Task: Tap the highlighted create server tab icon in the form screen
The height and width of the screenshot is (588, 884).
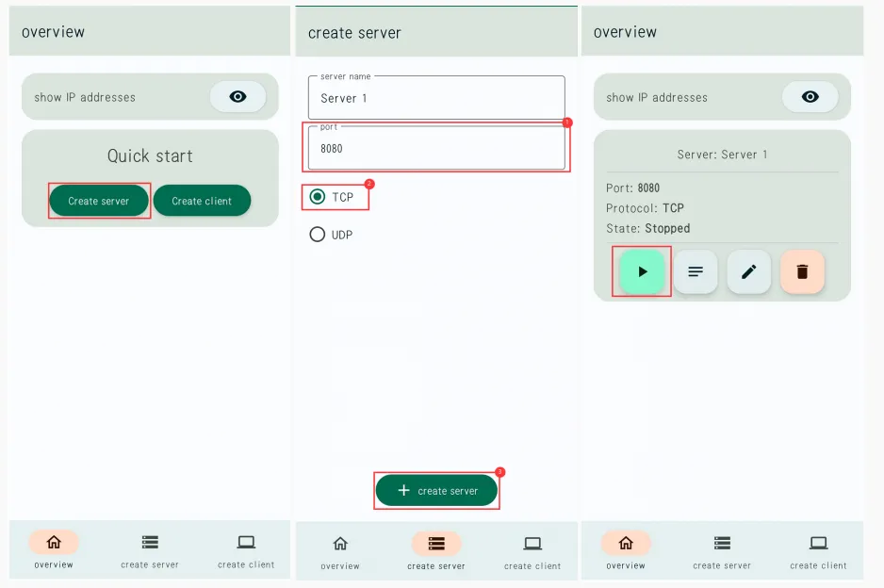Action: click(x=436, y=544)
